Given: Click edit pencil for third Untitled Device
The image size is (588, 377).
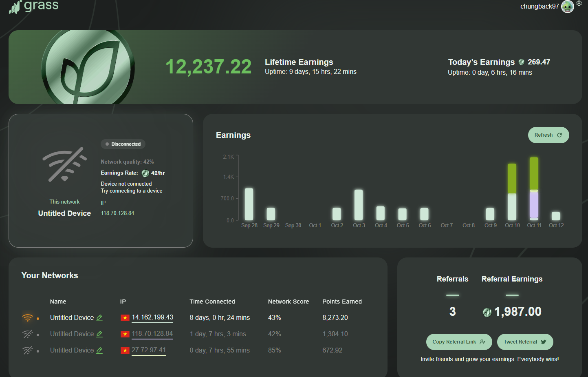Looking at the screenshot, I should (99, 350).
